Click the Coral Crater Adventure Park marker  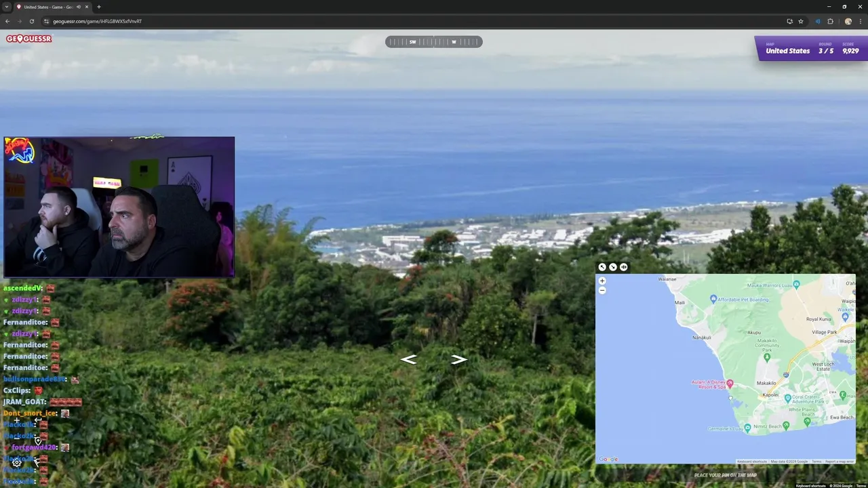787,399
